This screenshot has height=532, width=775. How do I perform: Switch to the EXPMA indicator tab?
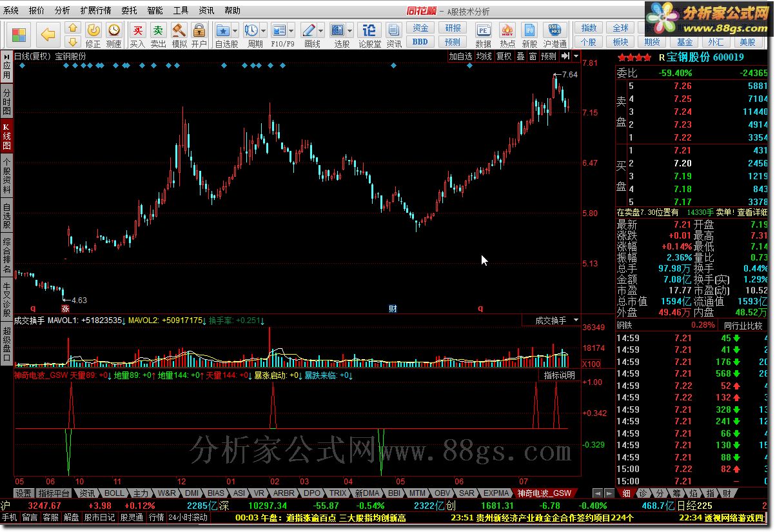point(496,493)
